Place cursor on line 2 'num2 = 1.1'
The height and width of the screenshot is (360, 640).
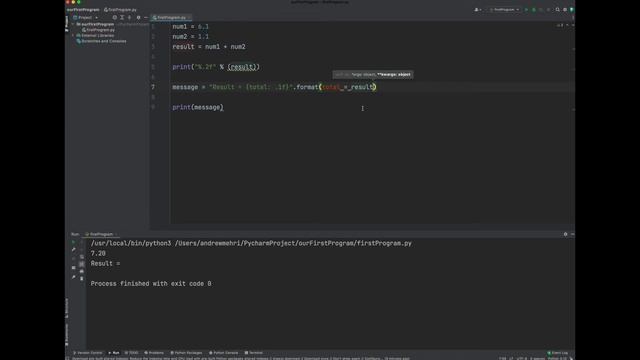pyautogui.click(x=190, y=37)
